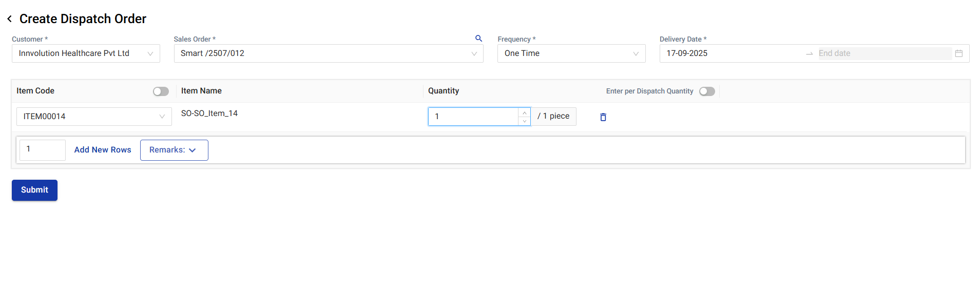Click the Sales Order search magnifier icon
980x285 pixels.
point(478,39)
